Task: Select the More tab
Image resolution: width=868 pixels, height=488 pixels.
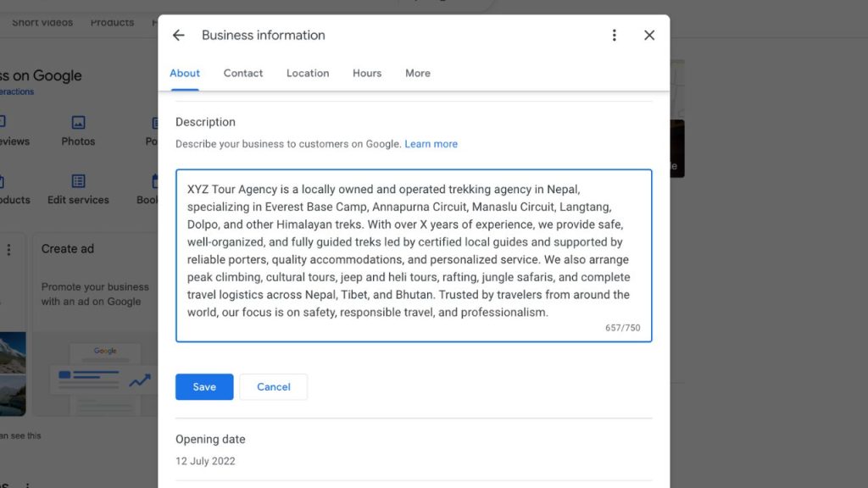Action: tap(417, 73)
